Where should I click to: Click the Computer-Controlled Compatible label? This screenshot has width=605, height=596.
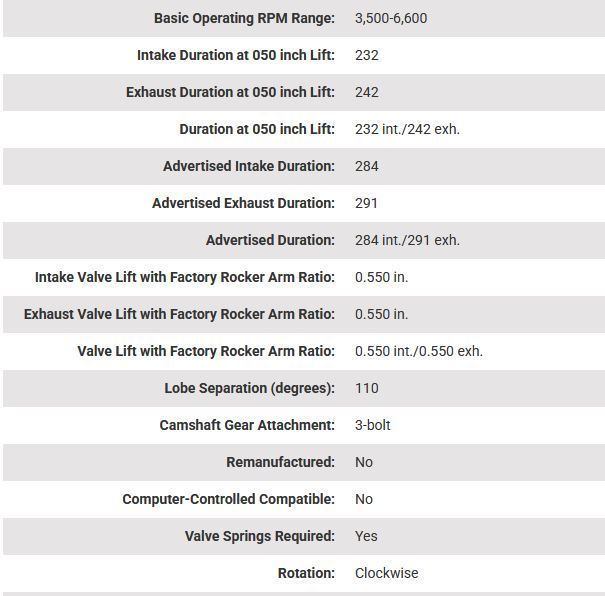pos(229,499)
